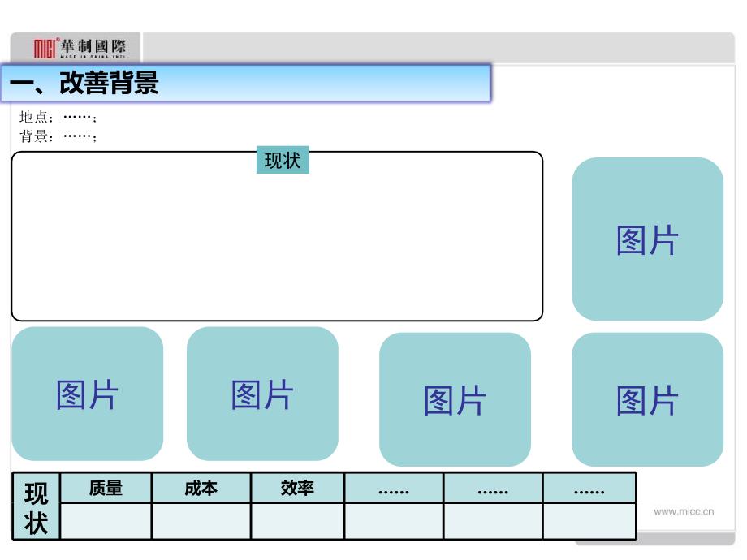Click the 地点 text line

click(58, 117)
